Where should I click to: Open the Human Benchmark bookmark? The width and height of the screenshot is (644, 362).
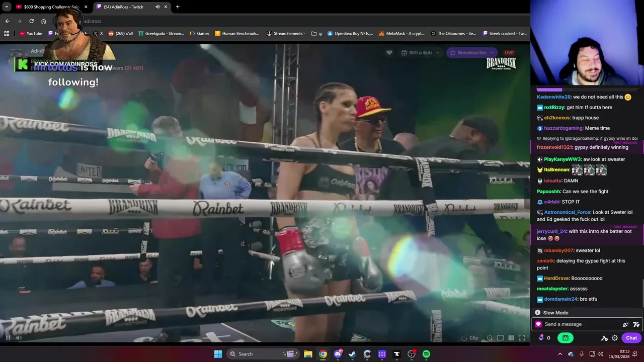pyautogui.click(x=237, y=33)
